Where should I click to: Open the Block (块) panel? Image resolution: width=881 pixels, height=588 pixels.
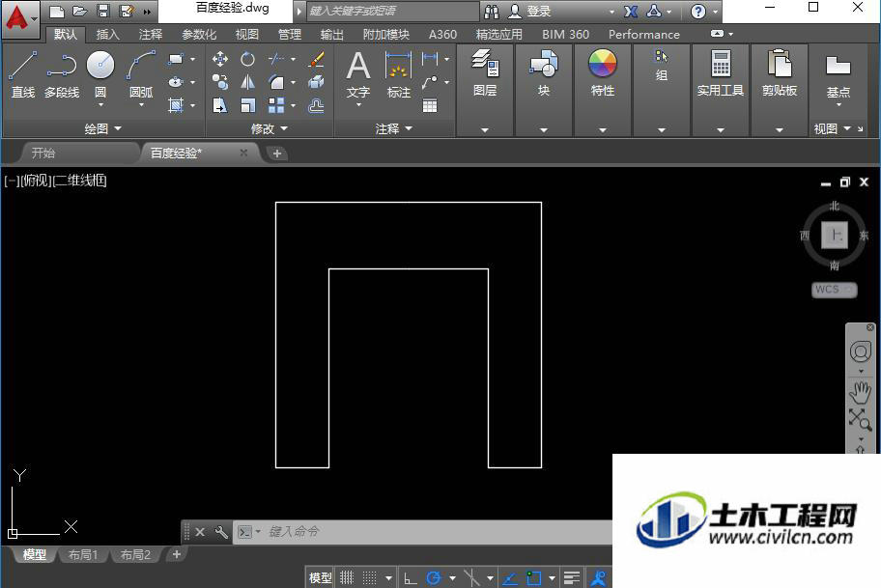pyautogui.click(x=543, y=73)
